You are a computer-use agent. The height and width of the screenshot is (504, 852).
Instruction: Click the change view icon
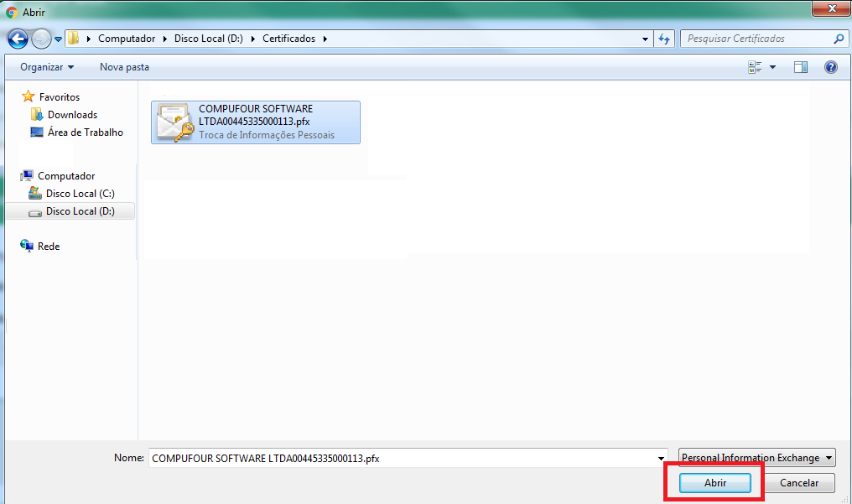click(x=755, y=67)
